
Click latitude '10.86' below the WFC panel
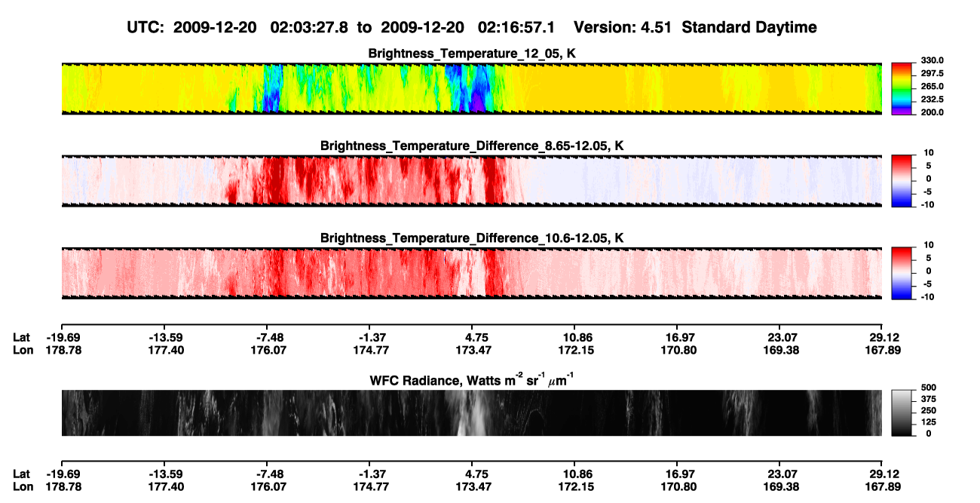click(574, 474)
